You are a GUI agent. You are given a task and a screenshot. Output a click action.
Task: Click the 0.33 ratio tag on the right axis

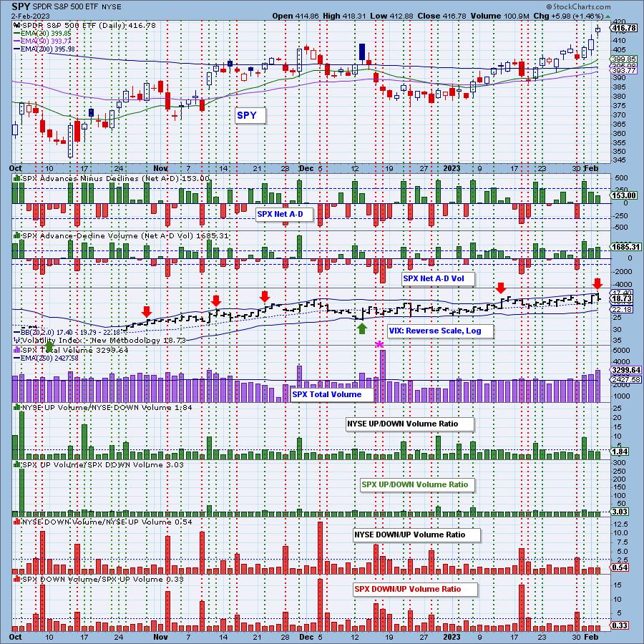[620, 625]
